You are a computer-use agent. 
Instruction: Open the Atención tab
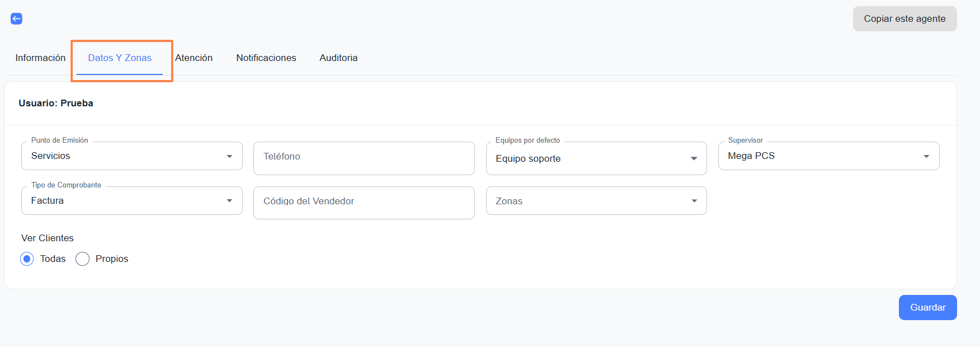(x=194, y=58)
